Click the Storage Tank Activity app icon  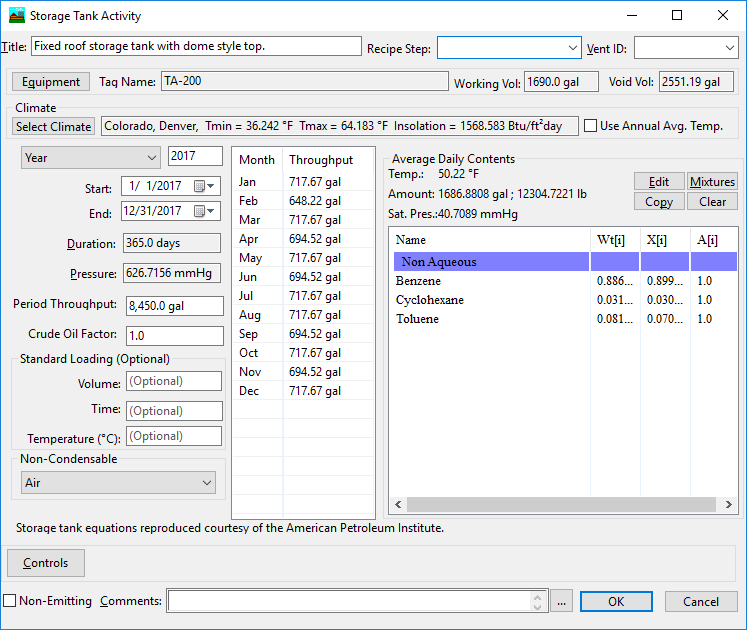click(x=17, y=16)
